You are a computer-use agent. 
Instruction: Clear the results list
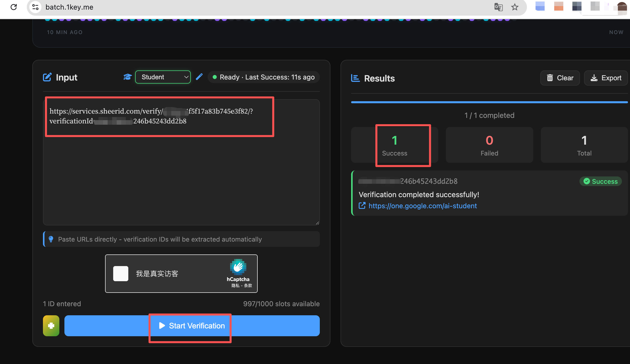[560, 78]
